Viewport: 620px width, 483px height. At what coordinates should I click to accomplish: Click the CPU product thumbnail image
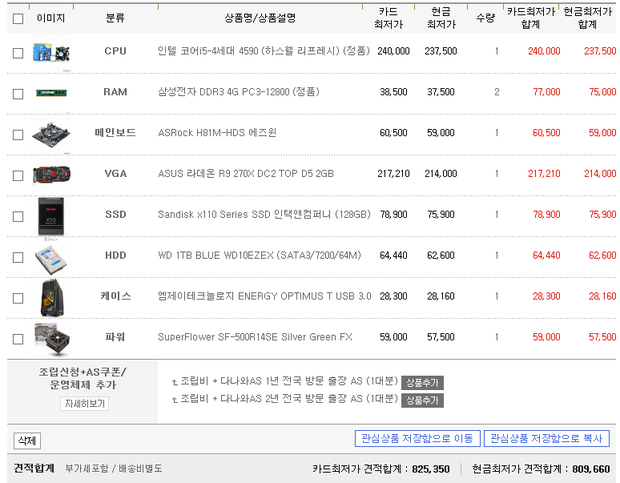point(50,51)
